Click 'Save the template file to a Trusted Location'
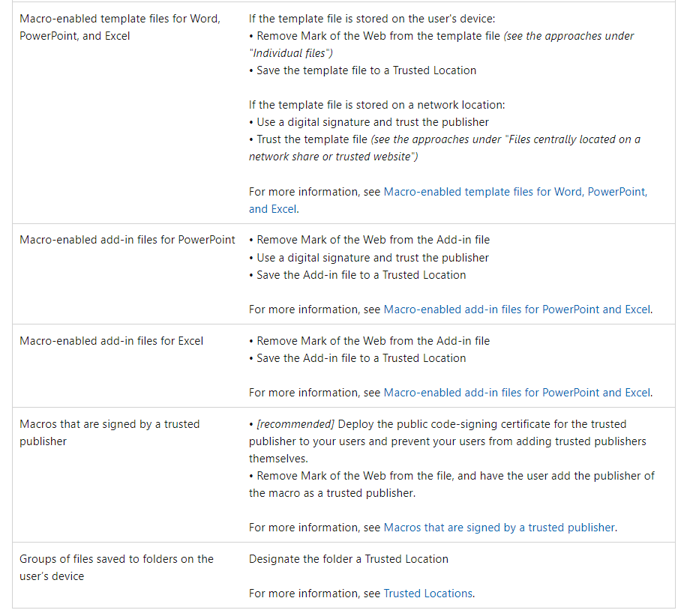Image resolution: width=690 pixels, height=616 pixels. pyautogui.click(x=366, y=70)
